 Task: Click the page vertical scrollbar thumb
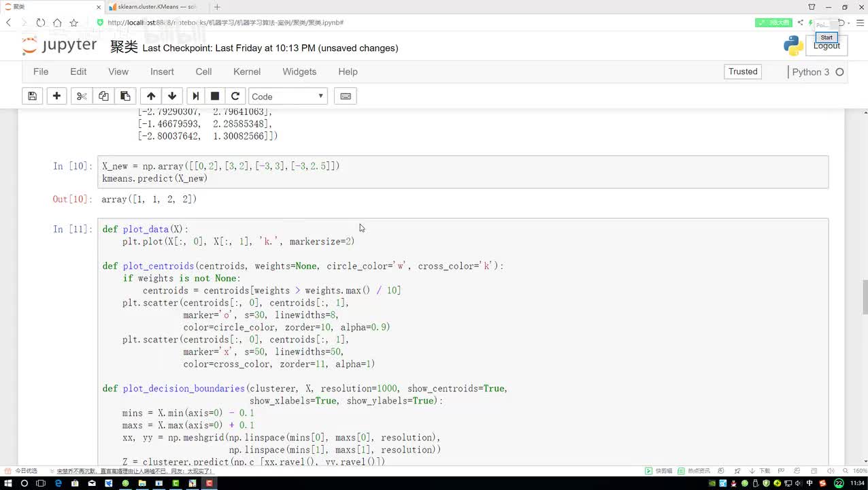(x=865, y=298)
